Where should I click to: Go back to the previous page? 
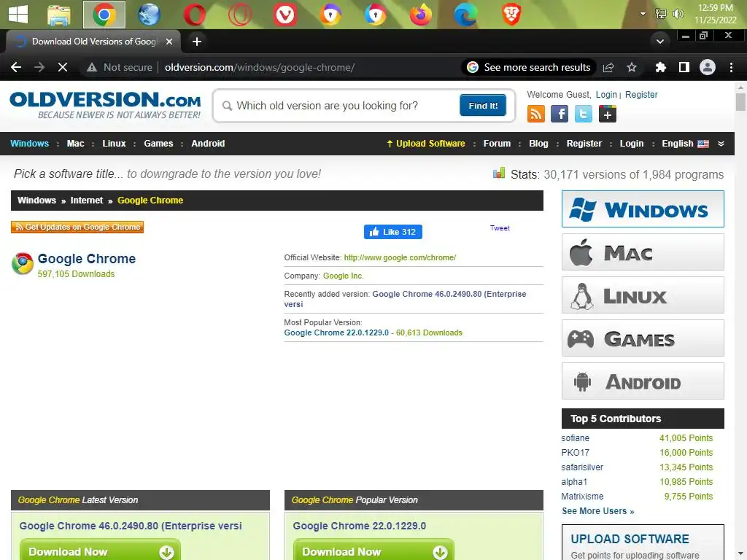coord(16,67)
